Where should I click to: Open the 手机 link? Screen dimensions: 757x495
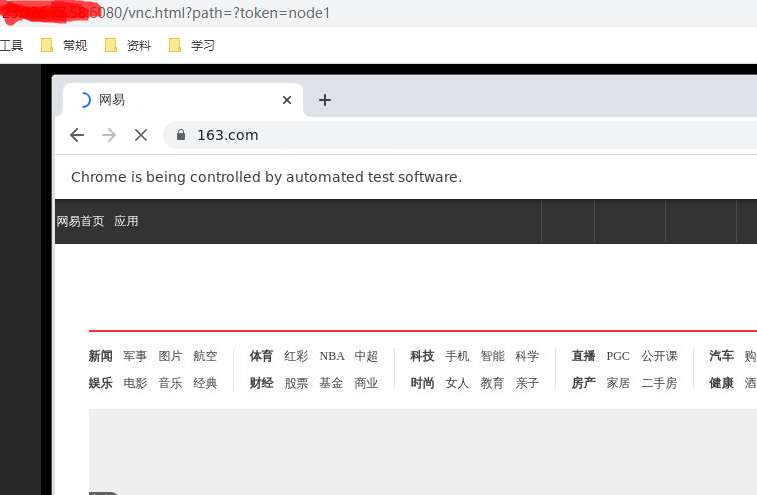click(x=457, y=356)
